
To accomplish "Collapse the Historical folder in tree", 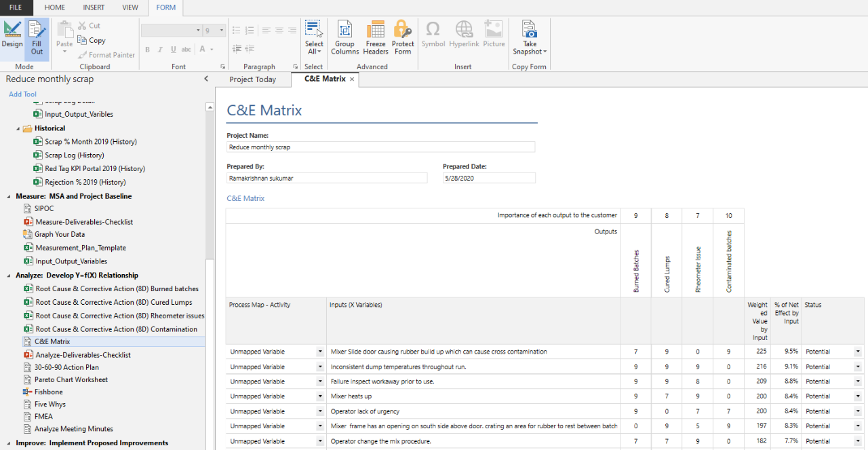I will coord(18,128).
